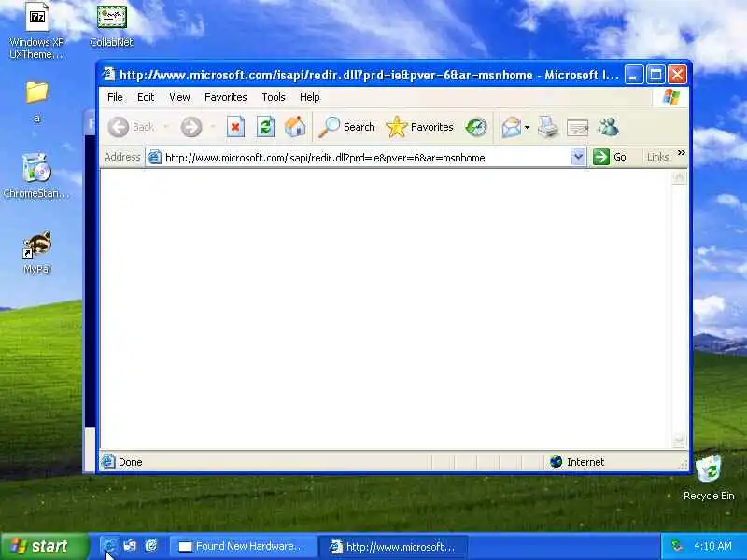Open the Back history dropdown arrow

(166, 127)
